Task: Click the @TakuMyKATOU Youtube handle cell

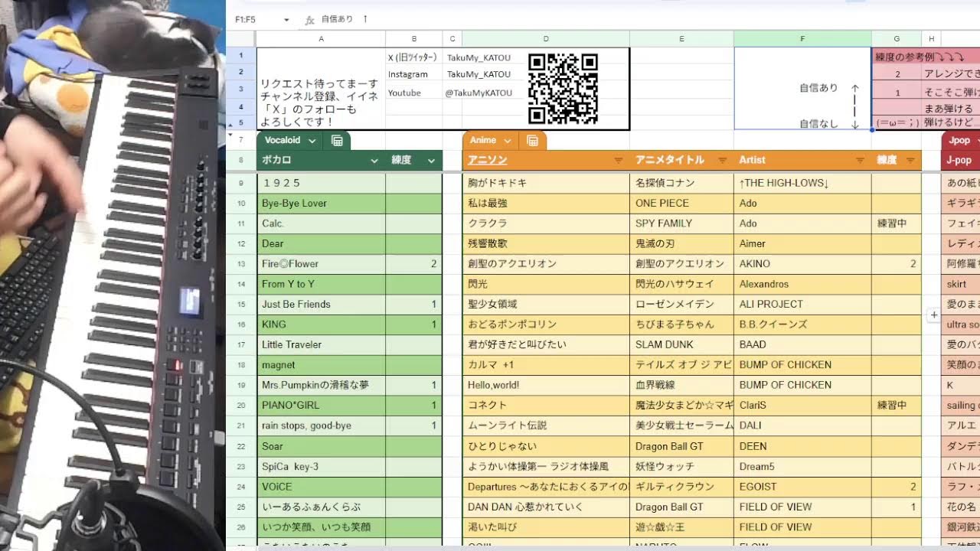Action: pos(479,93)
